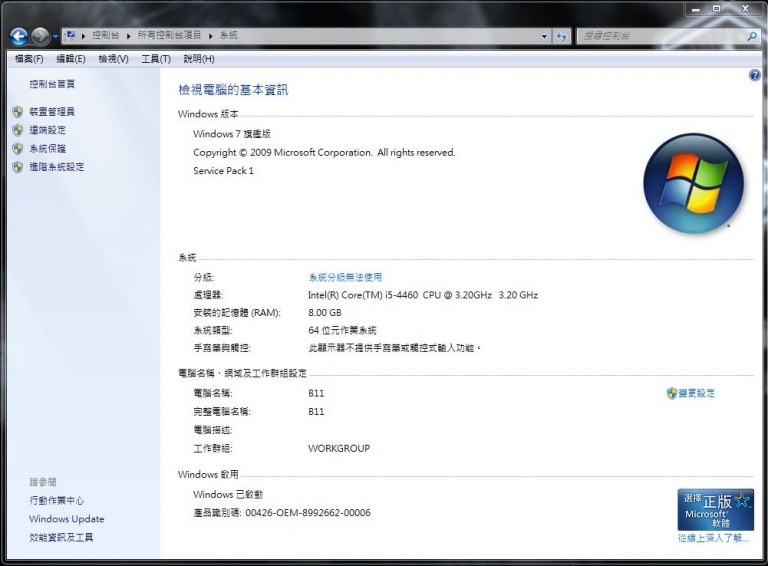The image size is (768, 566).
Task: Click the shield icon beside 進階系統設定
Action: pyautogui.click(x=18, y=167)
